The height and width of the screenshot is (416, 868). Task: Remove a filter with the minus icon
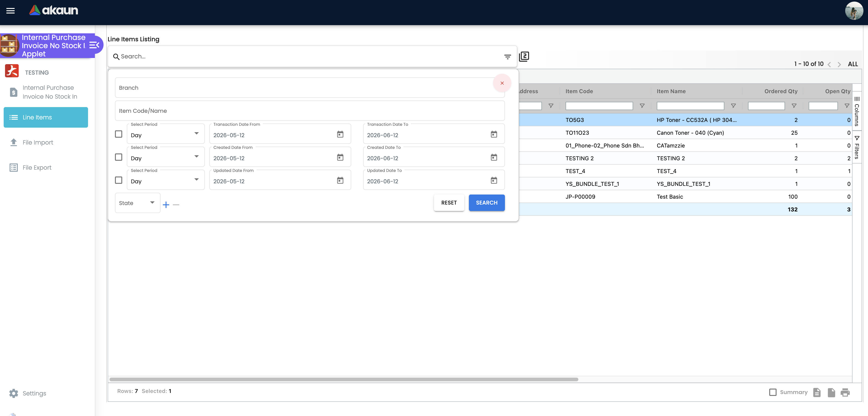click(176, 205)
